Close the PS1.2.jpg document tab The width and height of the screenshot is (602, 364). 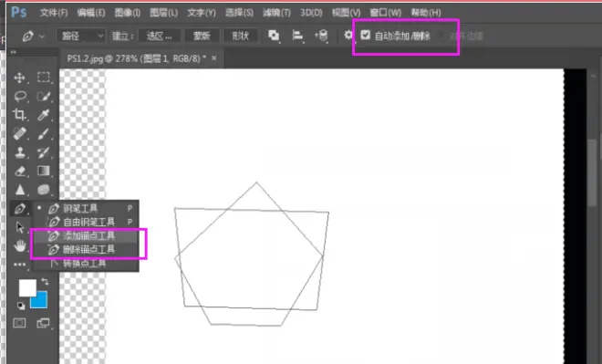point(214,58)
